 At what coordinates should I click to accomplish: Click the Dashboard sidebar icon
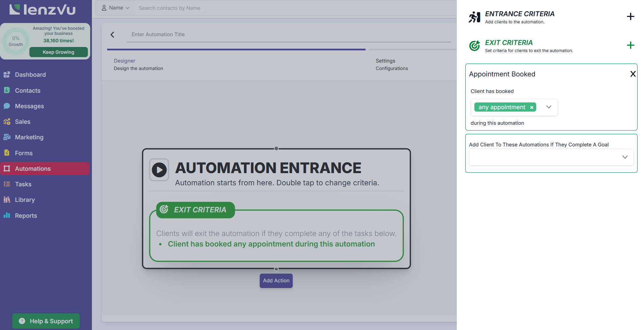[x=7, y=75]
